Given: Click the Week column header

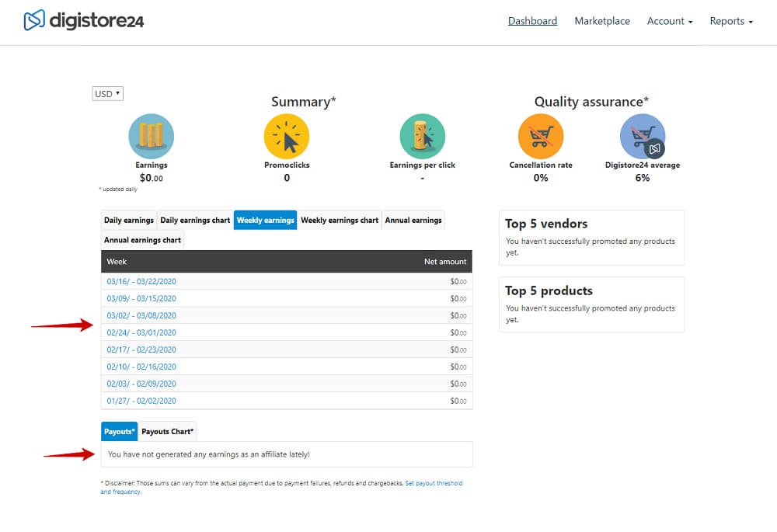Looking at the screenshot, I should [x=117, y=262].
